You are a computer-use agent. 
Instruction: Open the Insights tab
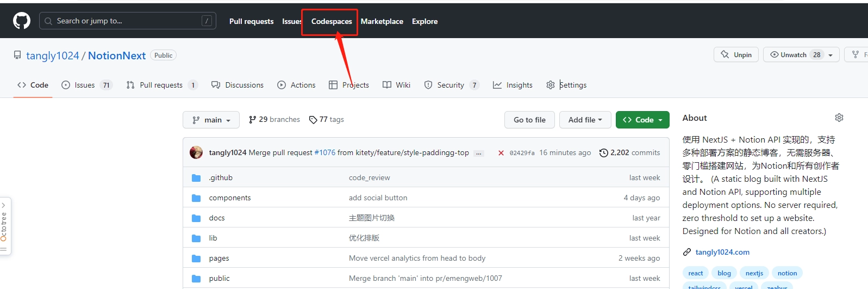[513, 85]
